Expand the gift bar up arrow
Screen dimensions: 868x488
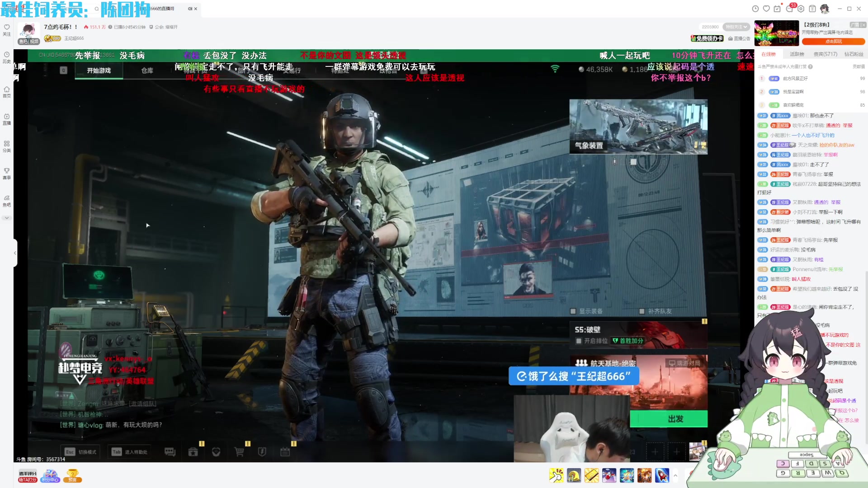[x=675, y=475]
